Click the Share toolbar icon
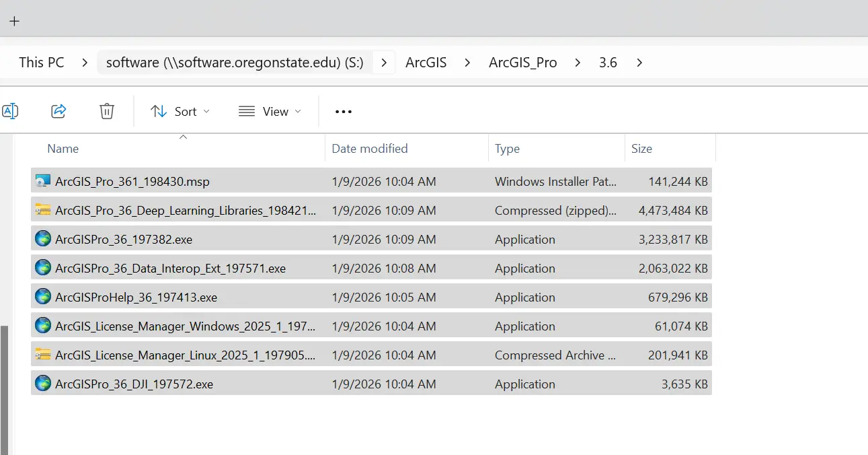 tap(58, 111)
